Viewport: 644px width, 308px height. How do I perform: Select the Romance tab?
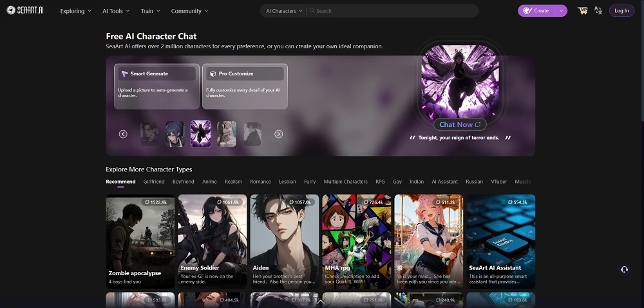[x=260, y=182]
